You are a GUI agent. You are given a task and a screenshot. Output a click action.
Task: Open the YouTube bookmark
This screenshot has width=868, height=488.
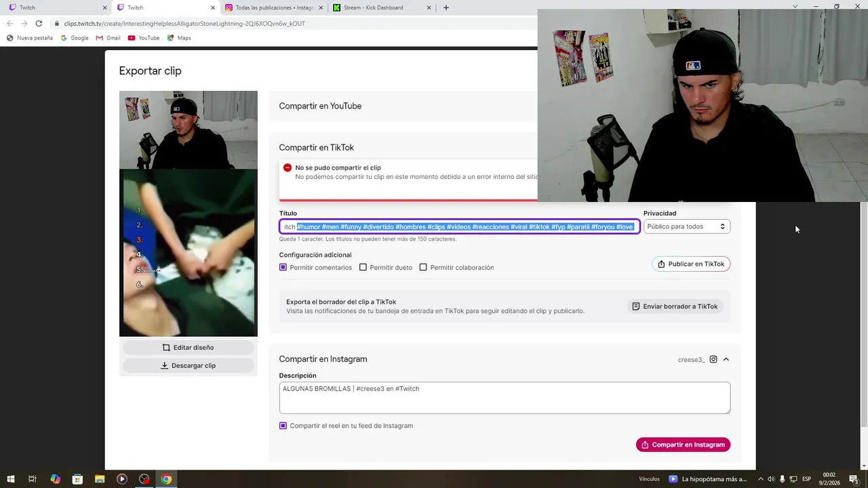point(144,38)
